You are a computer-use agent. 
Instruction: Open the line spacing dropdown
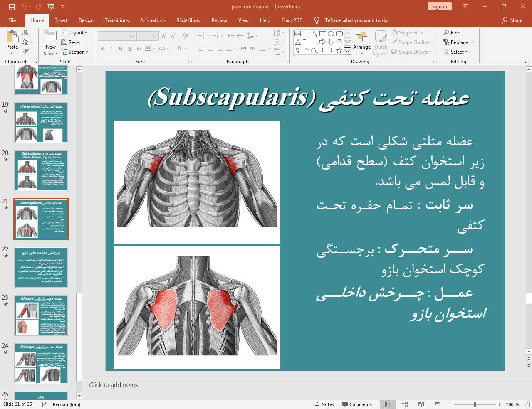point(252,36)
